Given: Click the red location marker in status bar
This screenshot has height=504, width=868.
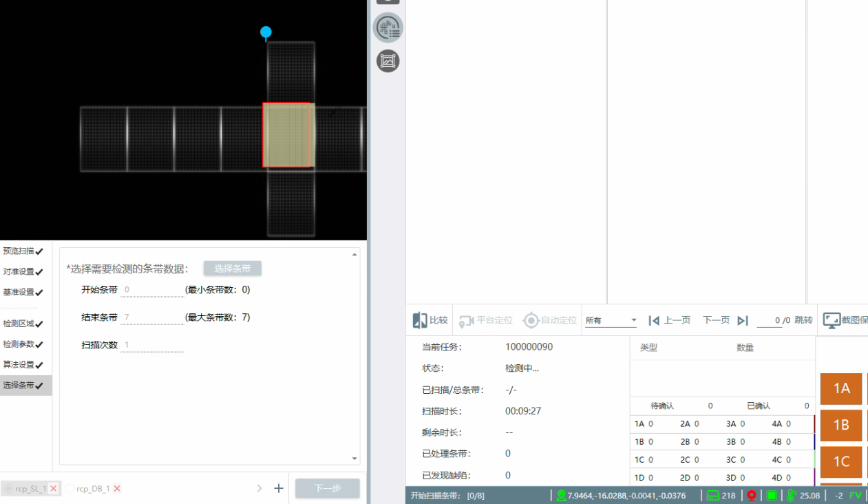Looking at the screenshot, I should click(752, 495).
